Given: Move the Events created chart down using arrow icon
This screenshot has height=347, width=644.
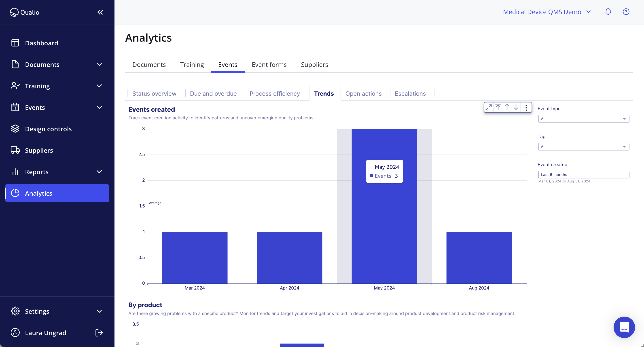Looking at the screenshot, I should pos(516,107).
